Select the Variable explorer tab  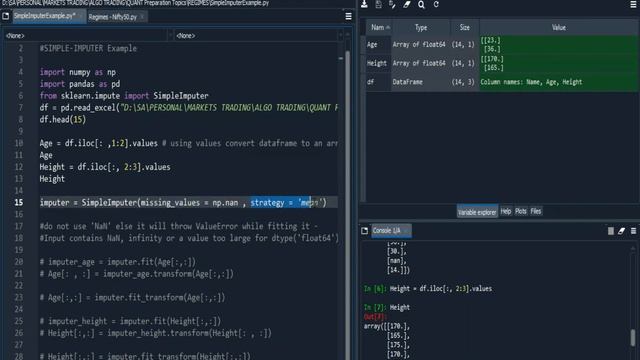(477, 212)
